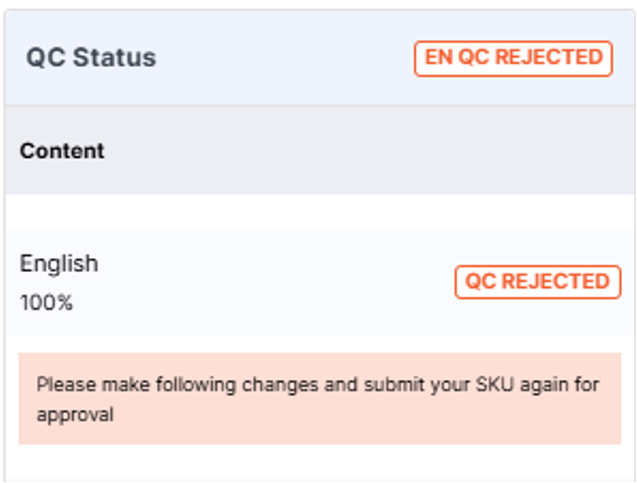The height and width of the screenshot is (483, 637).
Task: Click the pink rejection message banner
Action: [x=320, y=399]
